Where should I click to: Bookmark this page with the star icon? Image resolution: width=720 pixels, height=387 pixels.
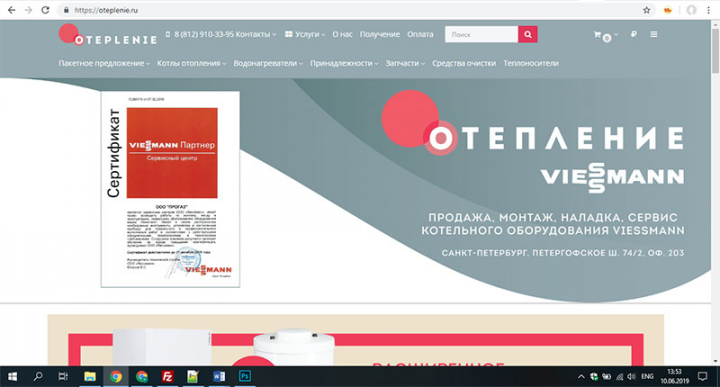pos(647,10)
